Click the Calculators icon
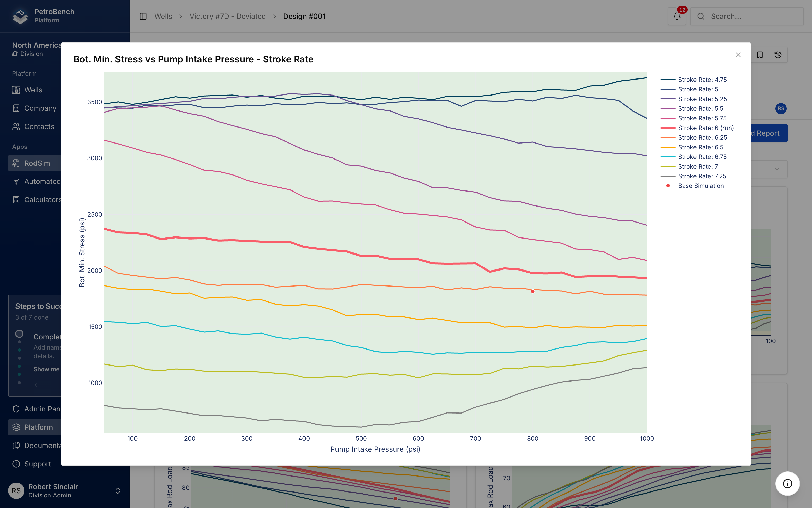This screenshot has width=812, height=508. tap(16, 200)
